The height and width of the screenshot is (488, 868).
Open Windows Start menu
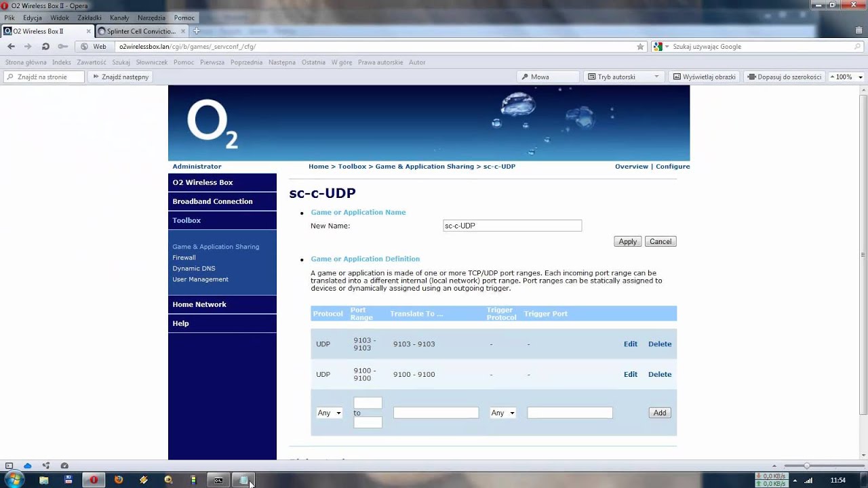pos(14,480)
